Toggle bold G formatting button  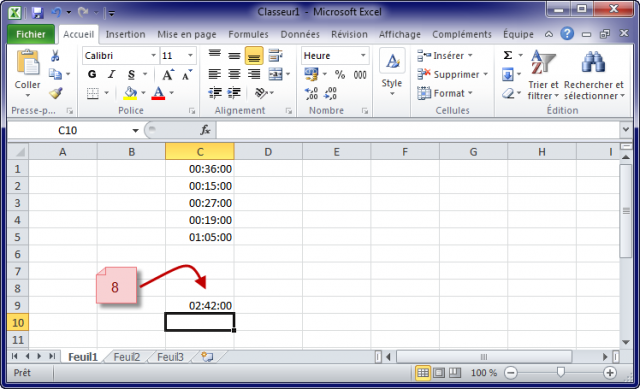click(x=92, y=74)
